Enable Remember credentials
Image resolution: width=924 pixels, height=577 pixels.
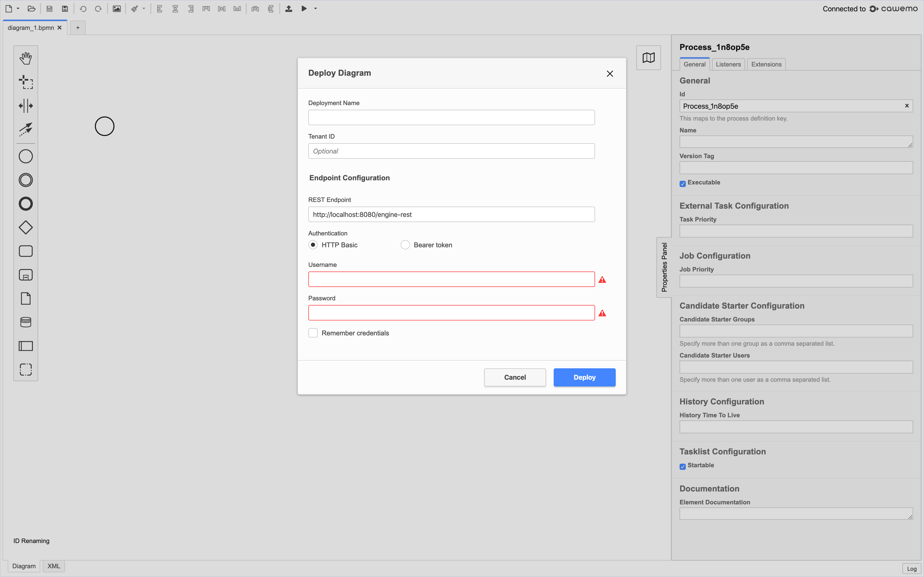pyautogui.click(x=313, y=332)
